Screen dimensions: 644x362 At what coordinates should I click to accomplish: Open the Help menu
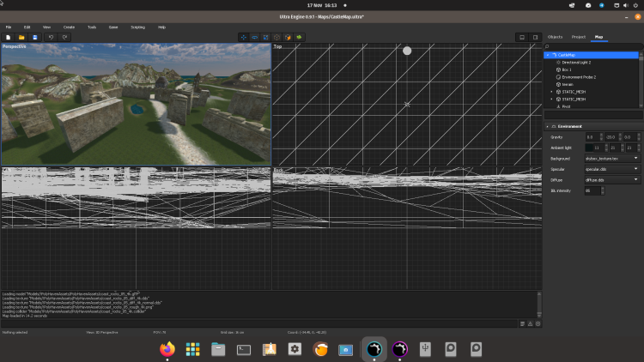tap(161, 27)
